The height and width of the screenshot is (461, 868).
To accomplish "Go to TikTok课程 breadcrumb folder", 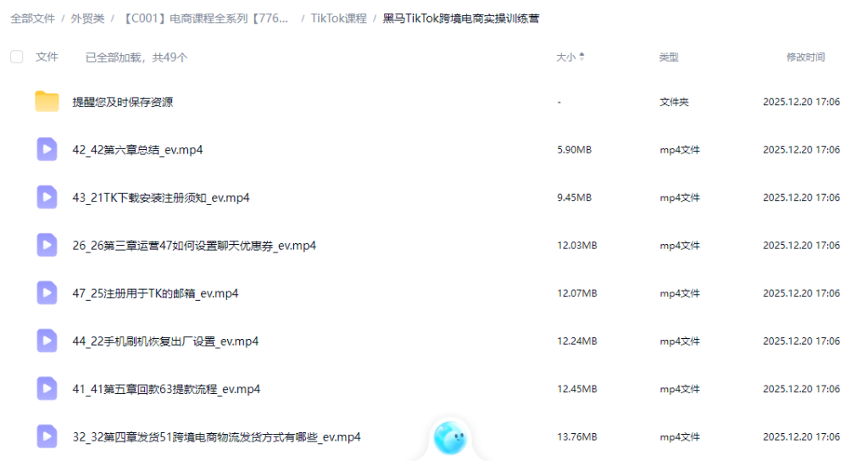I will pyautogui.click(x=339, y=19).
